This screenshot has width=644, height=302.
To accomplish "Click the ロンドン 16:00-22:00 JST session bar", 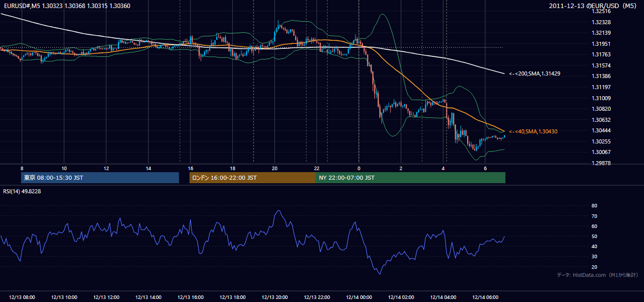I will tap(252, 178).
